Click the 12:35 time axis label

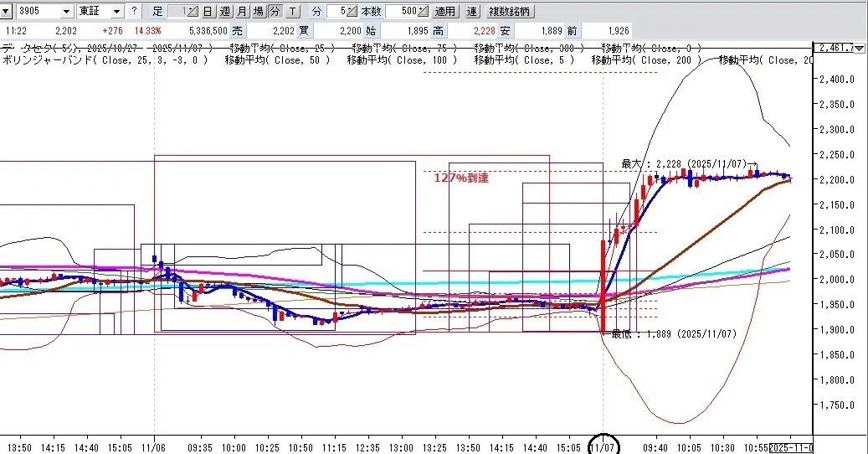click(x=367, y=447)
